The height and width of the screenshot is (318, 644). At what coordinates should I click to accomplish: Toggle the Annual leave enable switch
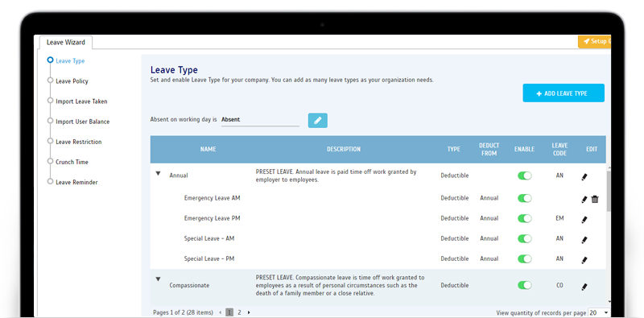pos(525,176)
